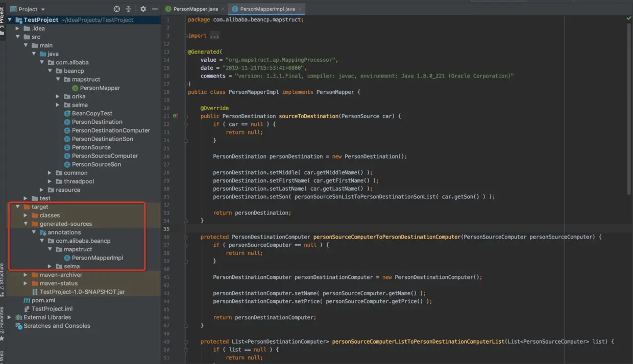Select PersonMapperImpl in generated-sources tree
Viewport: 633px width, 364px height.
(x=97, y=258)
